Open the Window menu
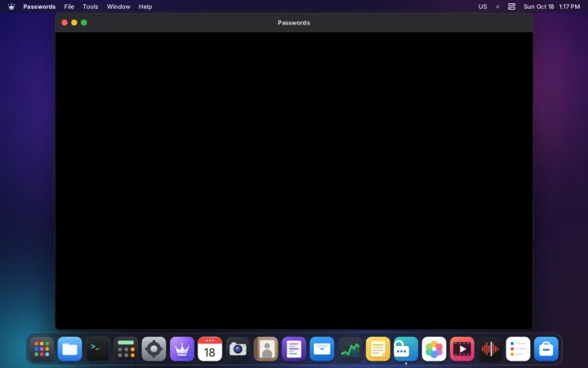Image resolution: width=588 pixels, height=368 pixels. [118, 7]
